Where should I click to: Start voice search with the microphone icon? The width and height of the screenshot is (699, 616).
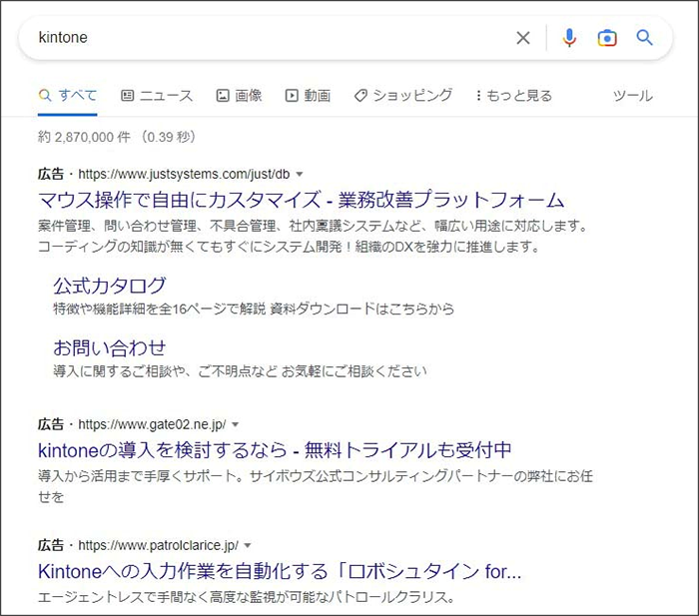tap(569, 38)
